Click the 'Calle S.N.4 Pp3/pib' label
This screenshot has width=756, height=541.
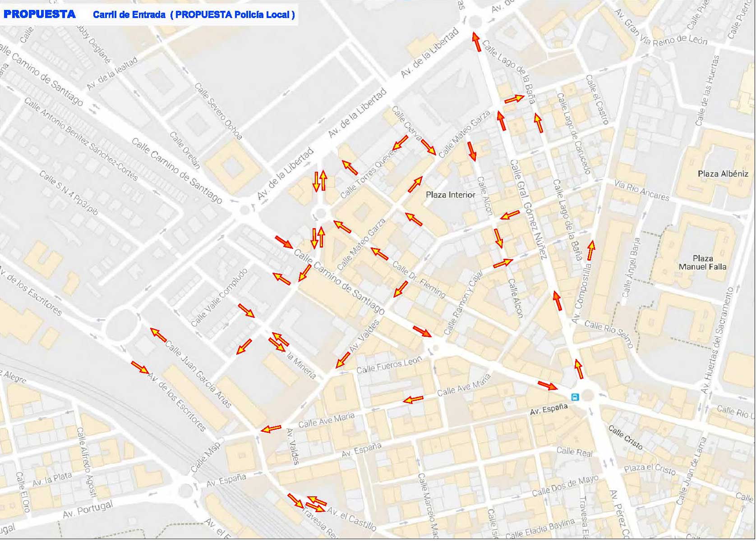pos(69,193)
